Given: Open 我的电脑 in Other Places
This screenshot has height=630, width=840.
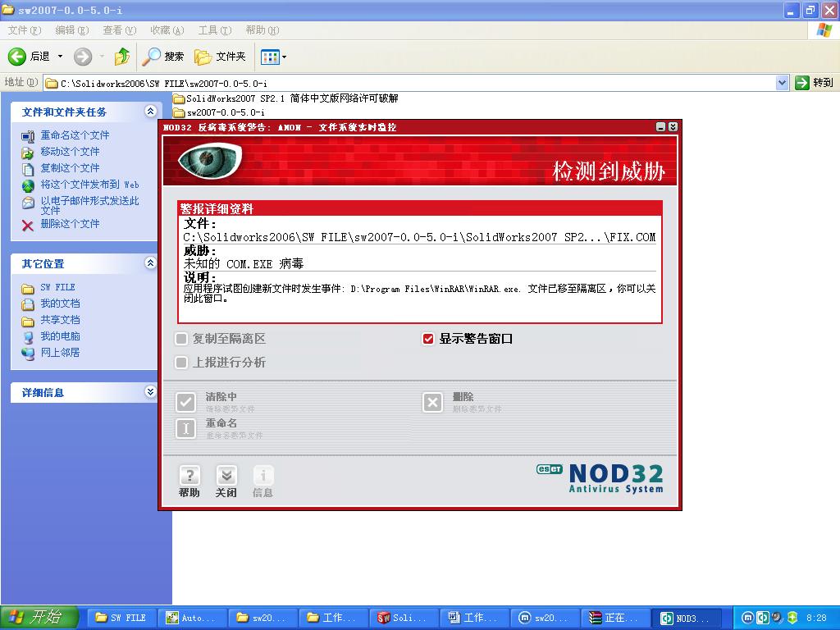Looking at the screenshot, I should point(60,336).
